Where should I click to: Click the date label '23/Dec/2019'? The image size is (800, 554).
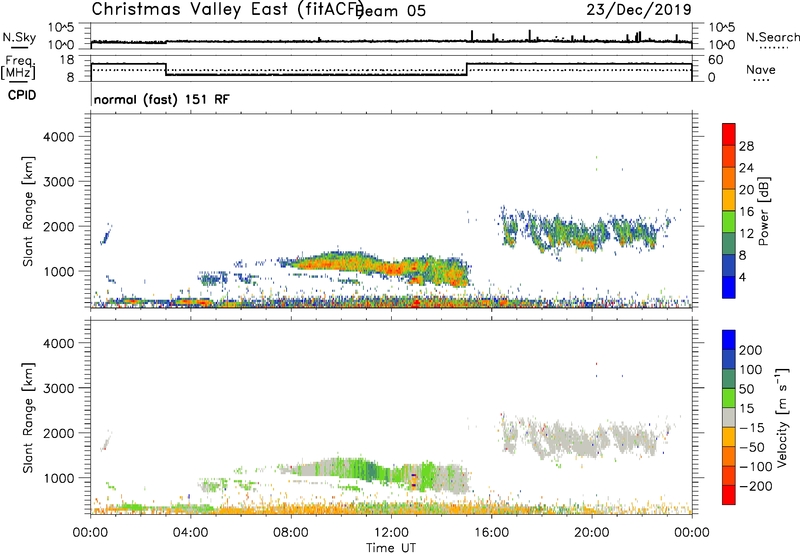[639, 9]
